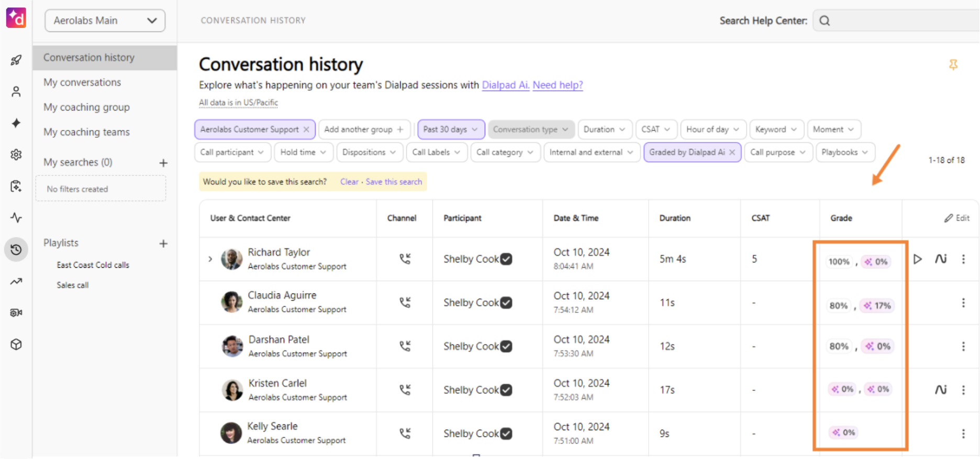The image size is (980, 459).
Task: Click Save this search link
Action: tap(394, 182)
